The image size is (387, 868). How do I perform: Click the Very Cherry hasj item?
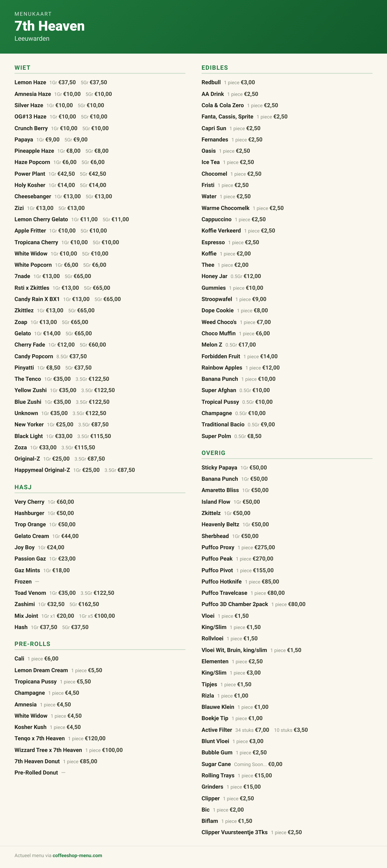(44, 502)
